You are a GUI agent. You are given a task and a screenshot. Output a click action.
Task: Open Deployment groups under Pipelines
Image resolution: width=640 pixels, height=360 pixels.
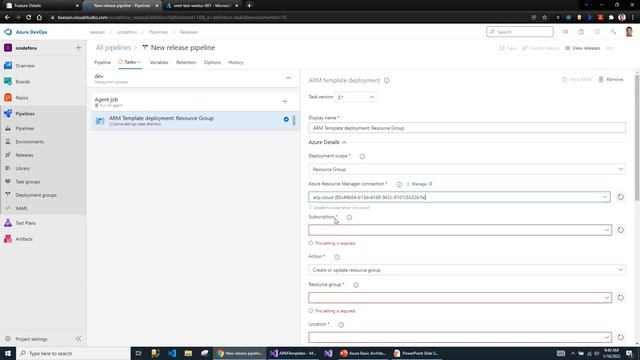[x=36, y=195]
